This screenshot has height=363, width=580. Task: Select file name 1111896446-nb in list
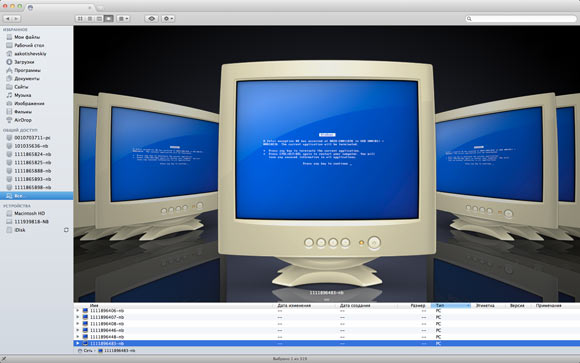click(x=107, y=330)
